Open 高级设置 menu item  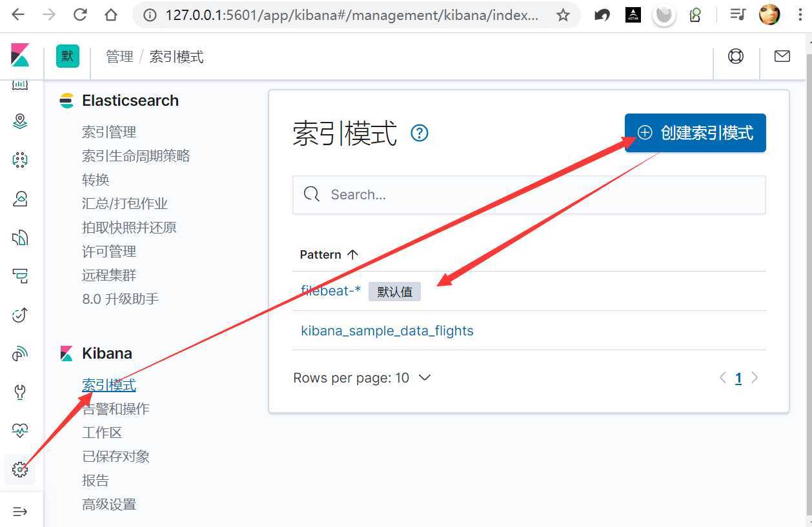(x=109, y=504)
